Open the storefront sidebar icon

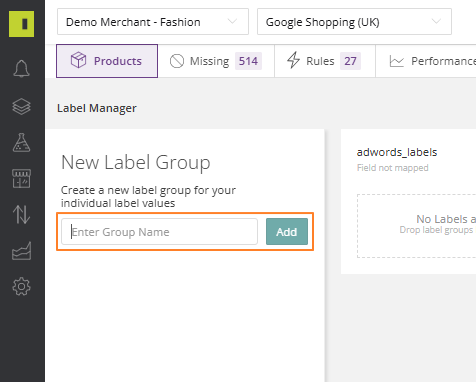pos(21,178)
